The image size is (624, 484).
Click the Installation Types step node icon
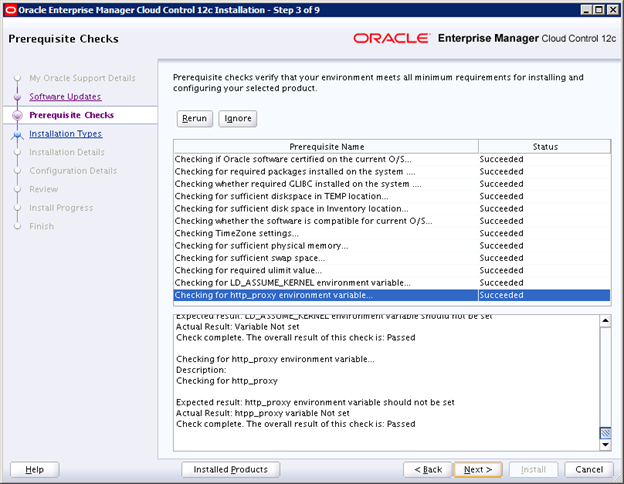tap(17, 135)
